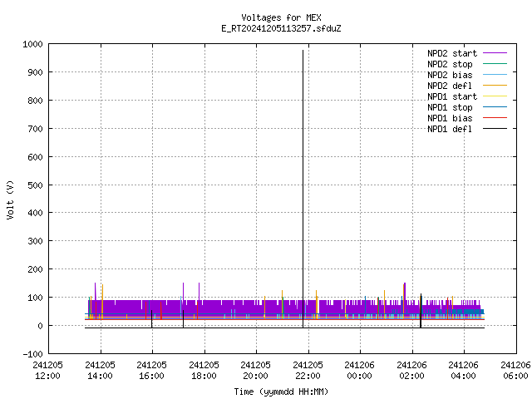Click the 'NPD2 start' legend label

pos(452,53)
